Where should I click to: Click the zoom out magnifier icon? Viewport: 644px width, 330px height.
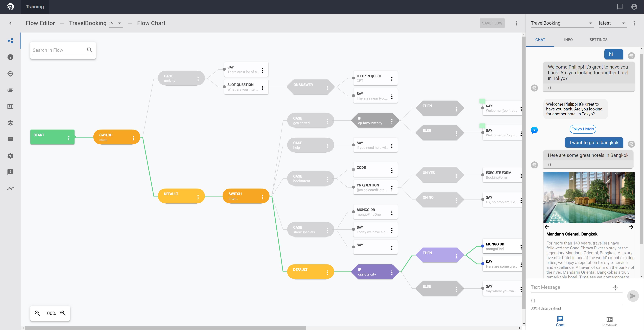tap(37, 313)
